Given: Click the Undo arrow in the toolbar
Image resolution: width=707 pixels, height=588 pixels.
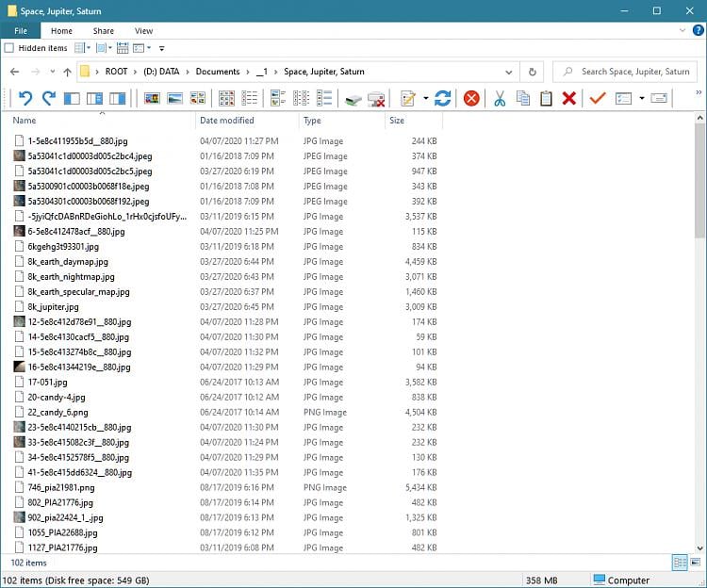Looking at the screenshot, I should click(25, 98).
